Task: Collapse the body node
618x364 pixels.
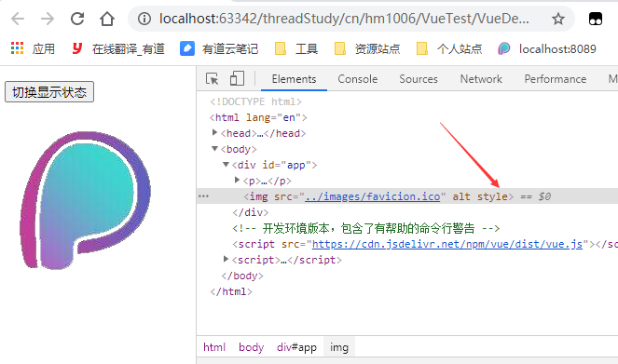Action: (214, 149)
